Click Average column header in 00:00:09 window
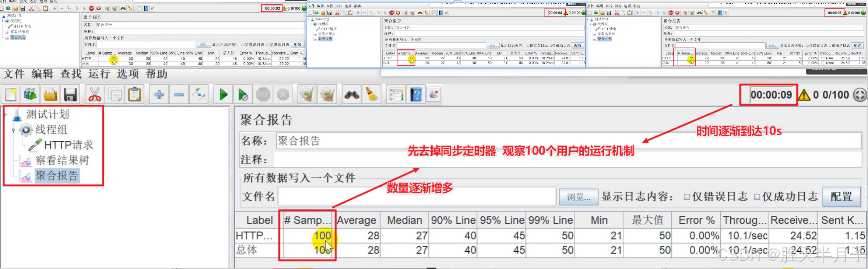 (x=356, y=220)
